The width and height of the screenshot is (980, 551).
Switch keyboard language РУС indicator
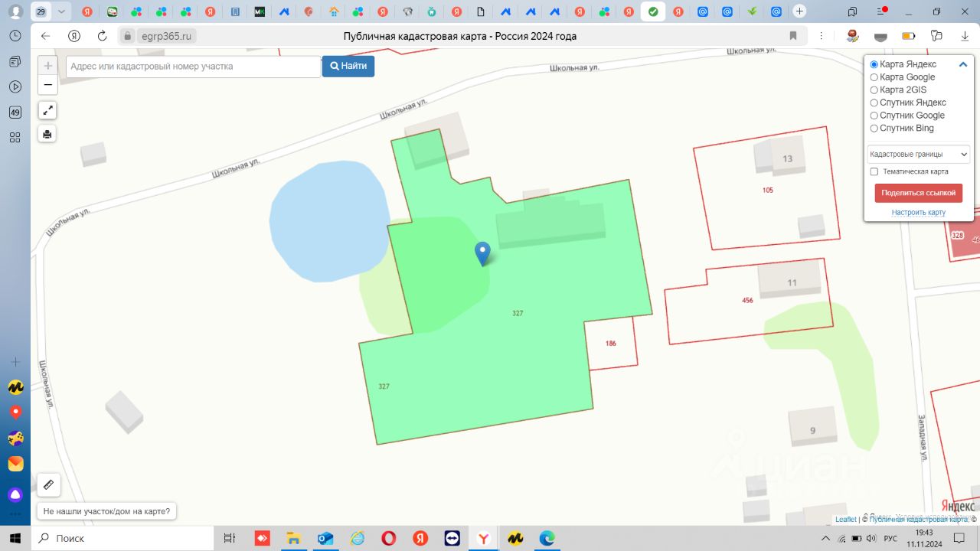click(890, 538)
